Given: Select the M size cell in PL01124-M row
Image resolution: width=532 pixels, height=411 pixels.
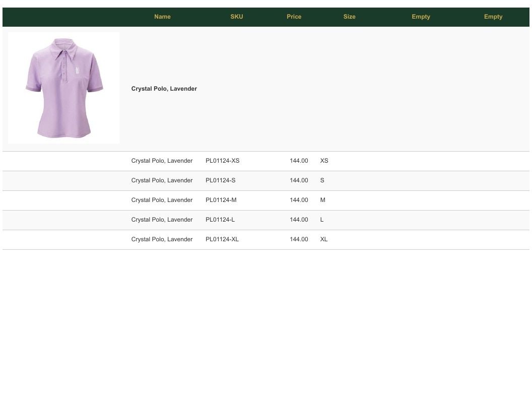Looking at the screenshot, I should point(322,200).
